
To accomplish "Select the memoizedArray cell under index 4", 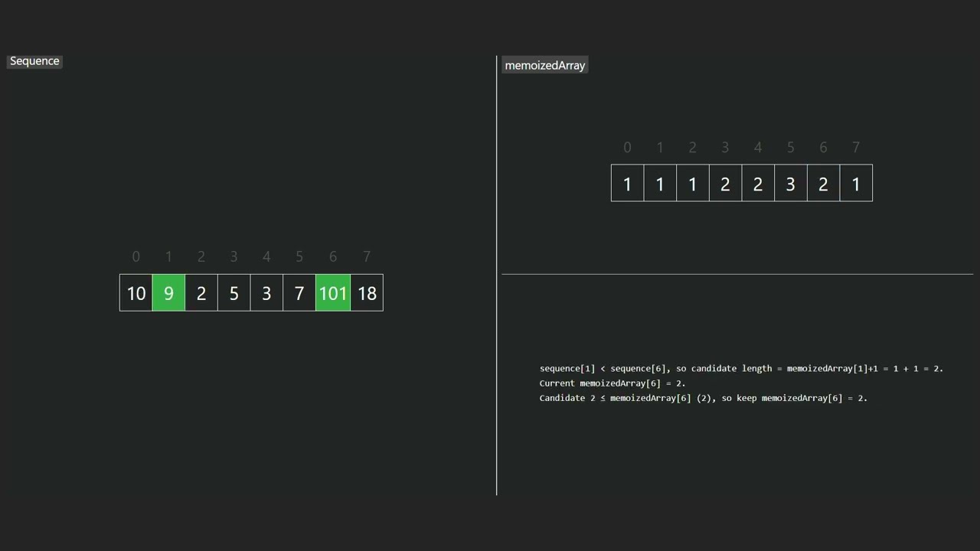I will click(x=758, y=184).
